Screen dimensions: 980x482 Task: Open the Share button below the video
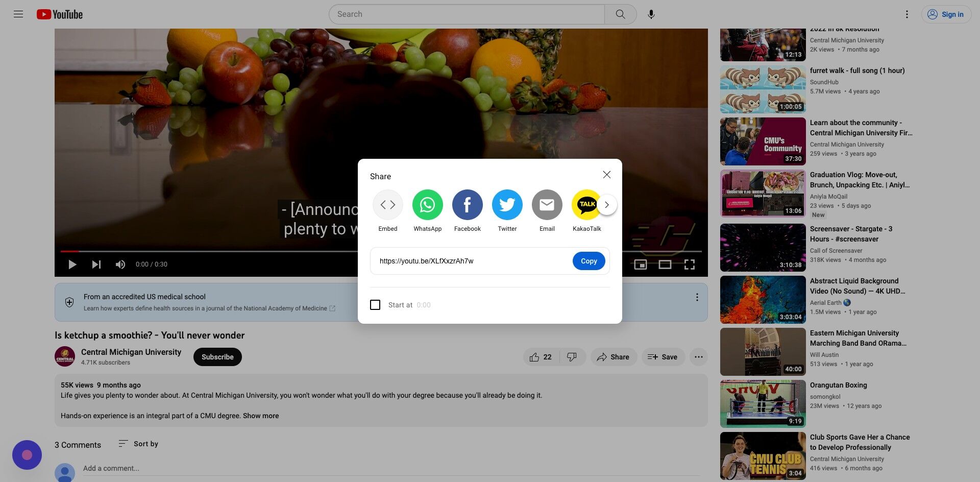tap(614, 357)
